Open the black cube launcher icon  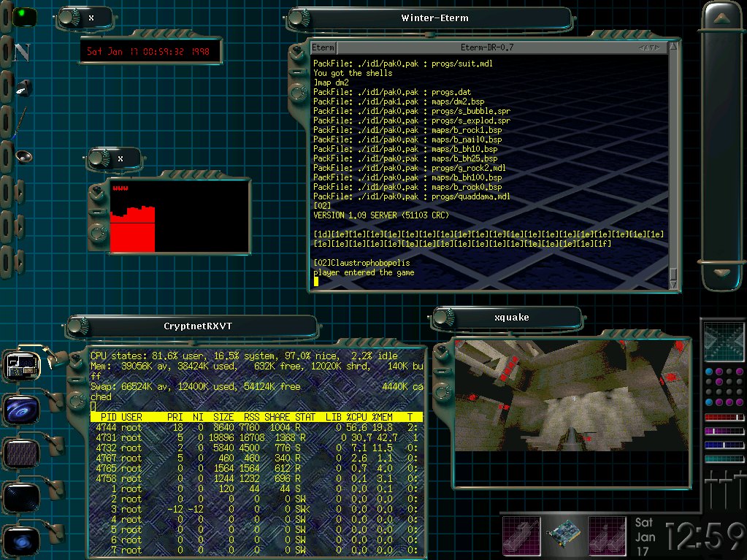23,88
